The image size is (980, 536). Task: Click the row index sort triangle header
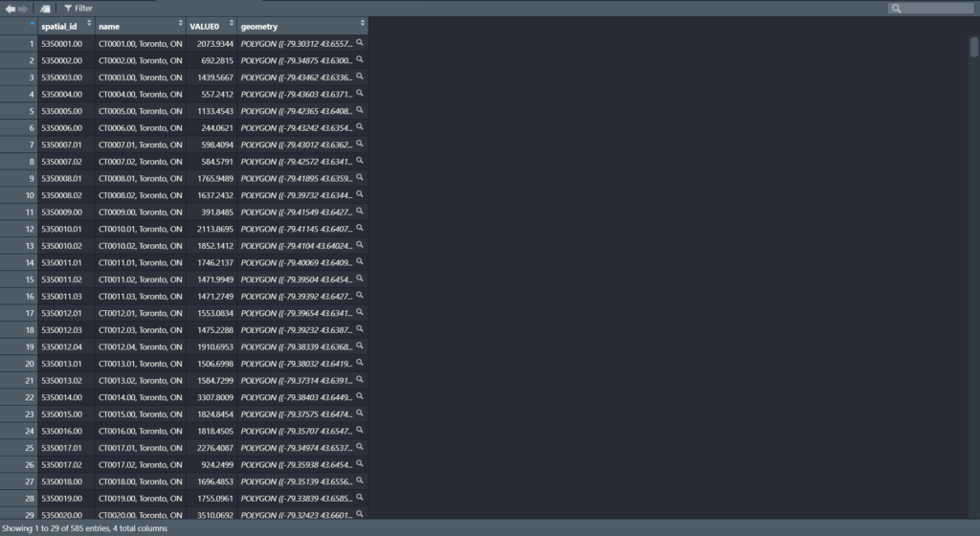[33, 22]
